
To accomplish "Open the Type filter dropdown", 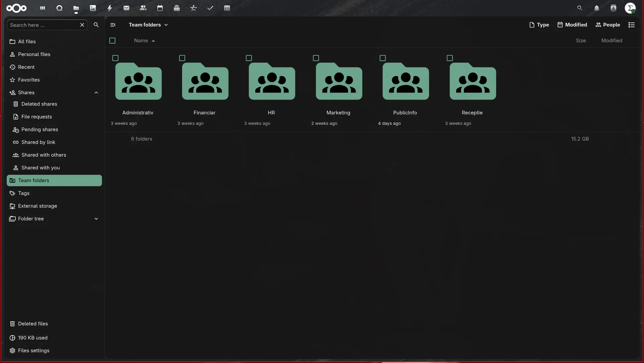I will point(539,25).
